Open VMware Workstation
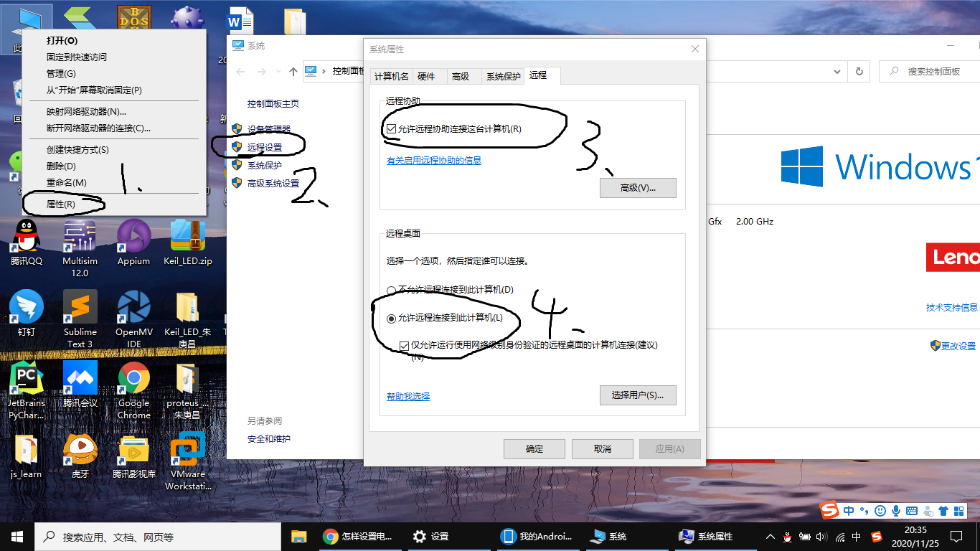 point(188,452)
